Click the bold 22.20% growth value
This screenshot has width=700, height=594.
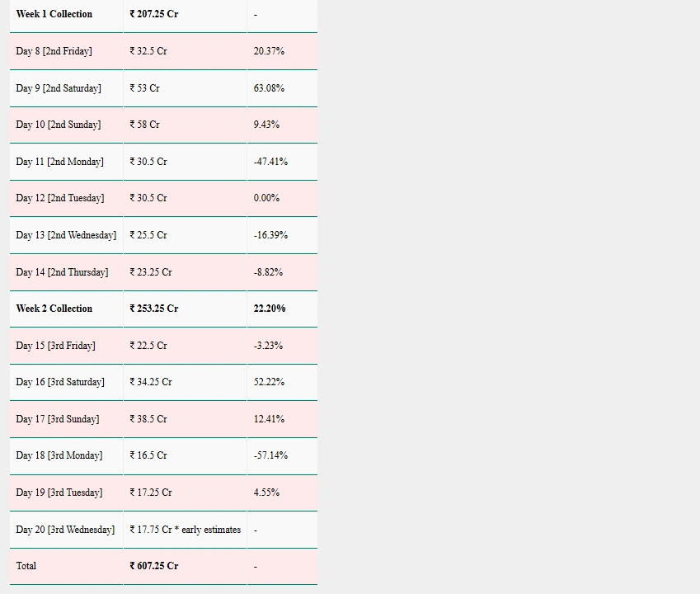click(x=270, y=309)
